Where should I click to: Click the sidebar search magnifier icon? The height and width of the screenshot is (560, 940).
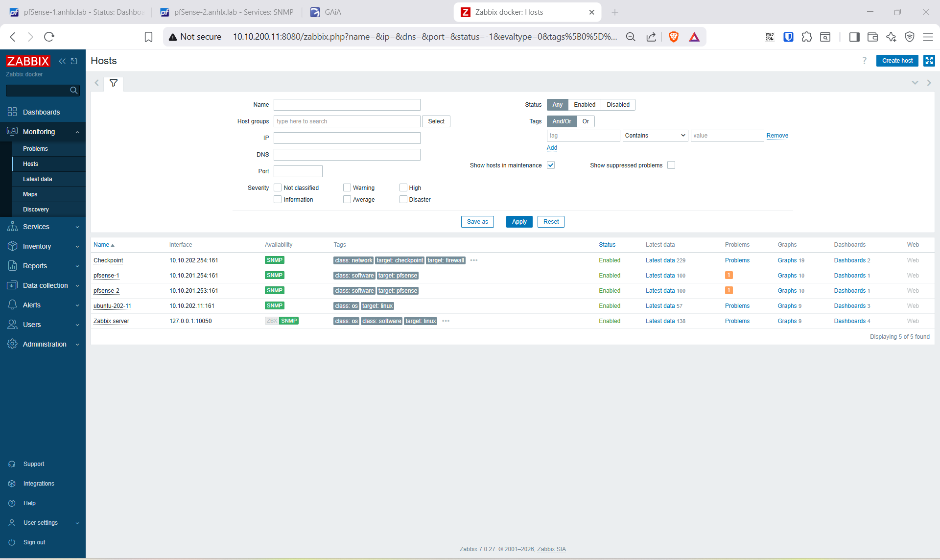tap(74, 91)
